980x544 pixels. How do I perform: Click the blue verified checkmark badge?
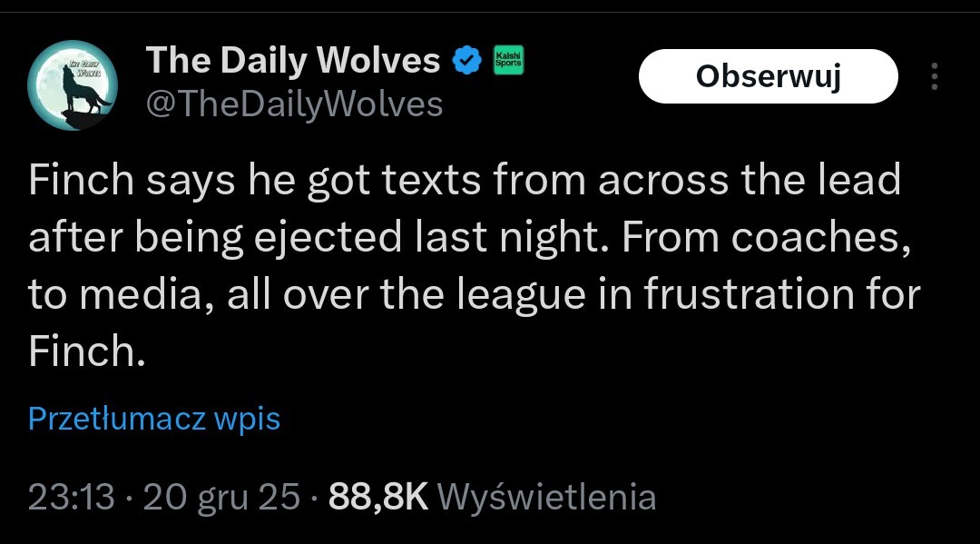tap(466, 62)
